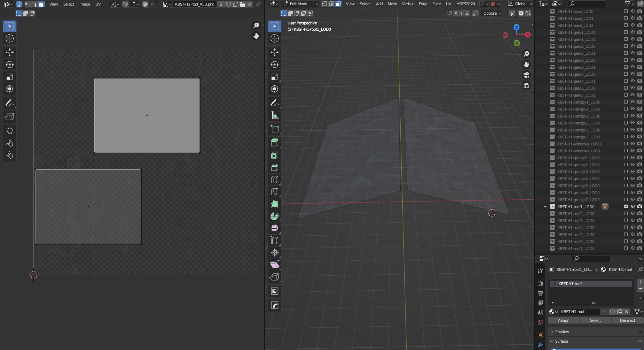Toggle X axis mirror in viewport header
The height and width of the screenshot is (350, 644).
click(456, 13)
